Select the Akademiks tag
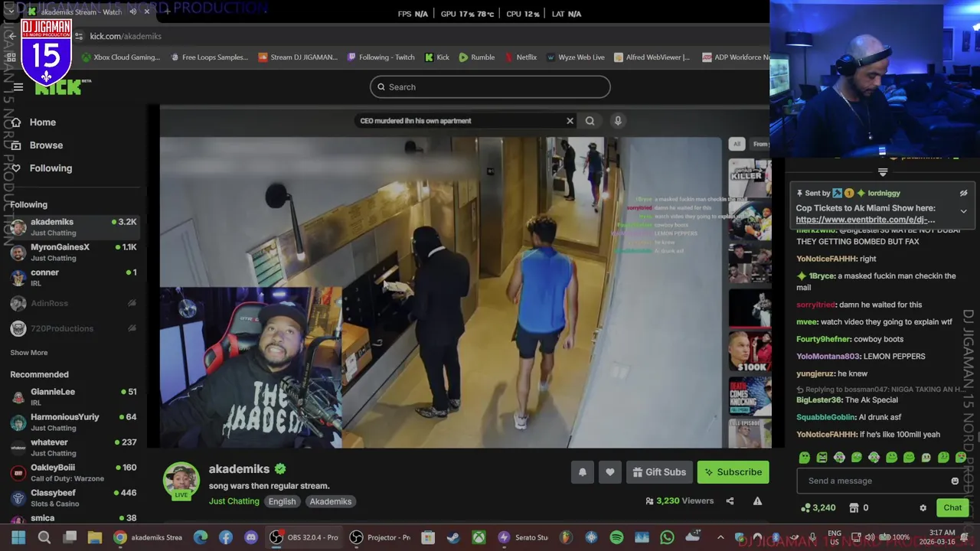The width and height of the screenshot is (980, 551). coord(331,501)
